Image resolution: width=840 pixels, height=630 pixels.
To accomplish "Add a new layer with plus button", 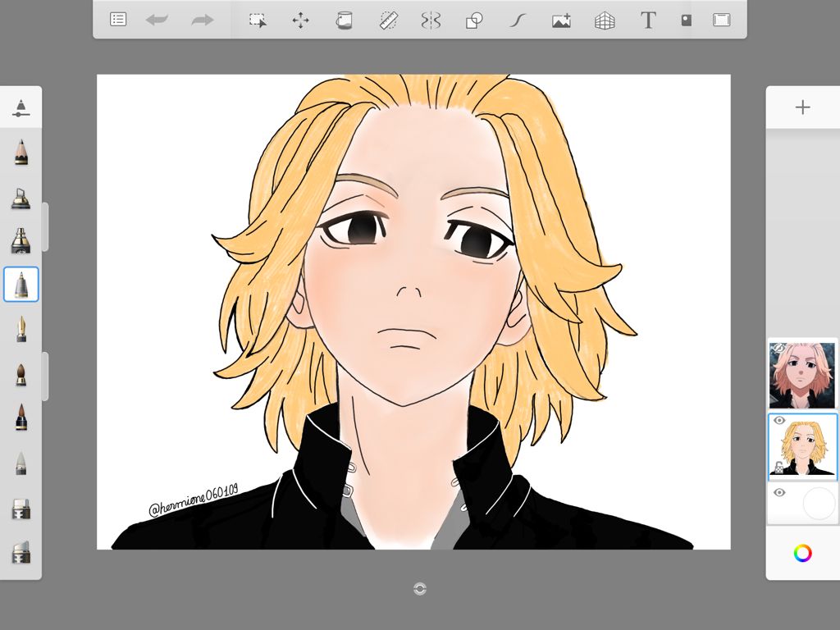I will [x=802, y=107].
